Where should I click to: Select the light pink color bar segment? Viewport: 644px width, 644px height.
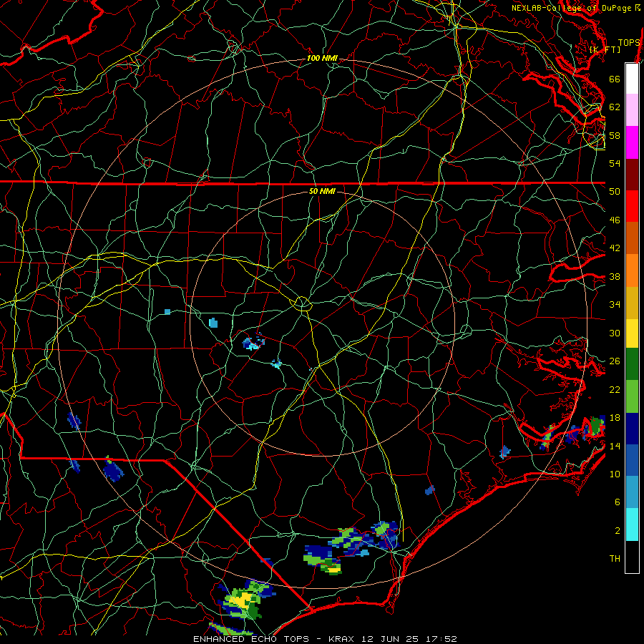[x=632, y=110]
